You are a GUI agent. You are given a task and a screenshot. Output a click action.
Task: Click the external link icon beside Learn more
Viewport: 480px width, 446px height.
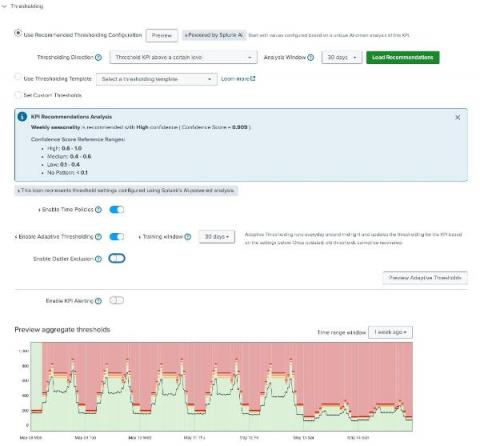tap(253, 79)
